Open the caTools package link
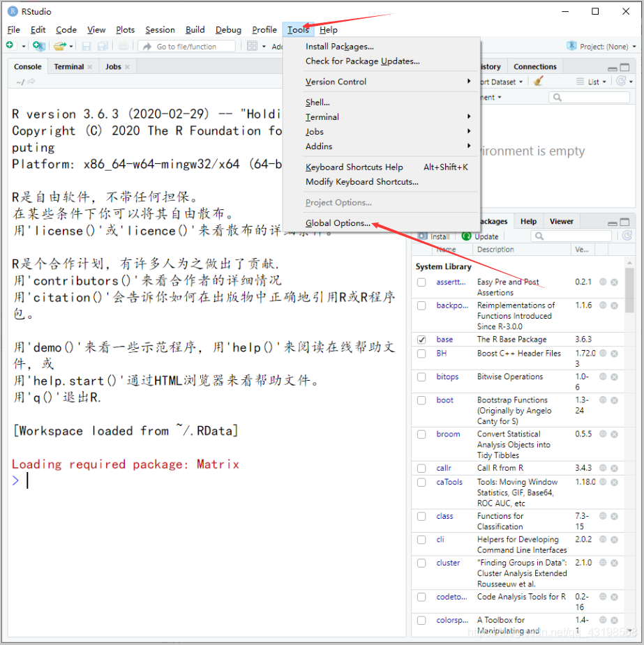The width and height of the screenshot is (644, 645). point(449,482)
